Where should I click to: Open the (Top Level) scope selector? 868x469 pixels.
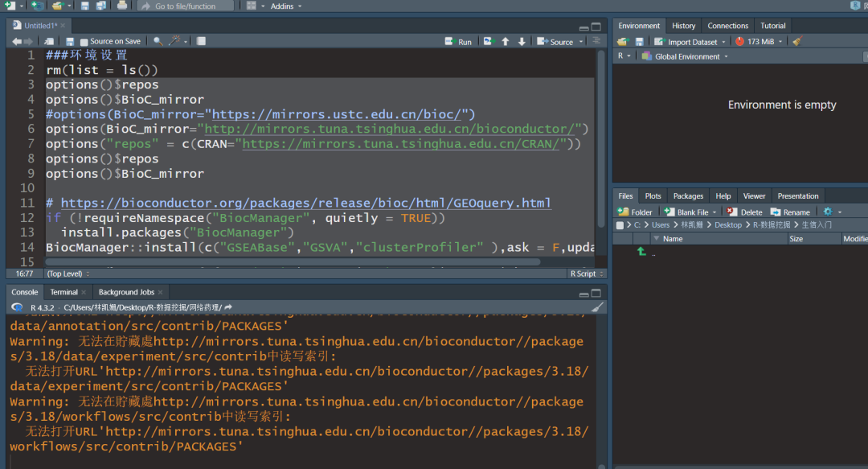click(68, 274)
